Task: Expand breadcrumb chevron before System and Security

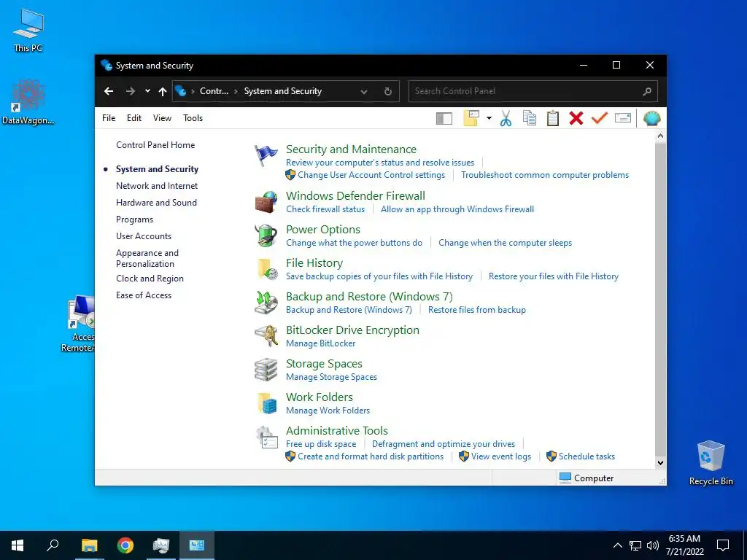Action: (x=236, y=91)
